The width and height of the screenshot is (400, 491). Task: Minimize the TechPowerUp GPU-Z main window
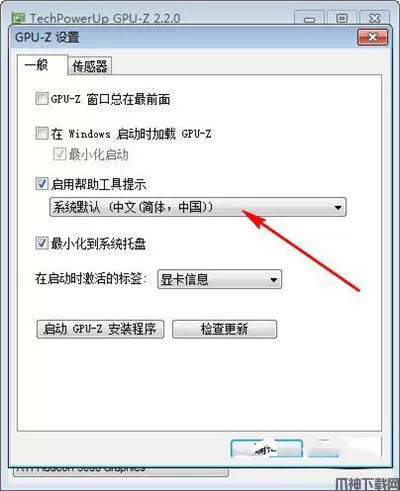click(309, 18)
